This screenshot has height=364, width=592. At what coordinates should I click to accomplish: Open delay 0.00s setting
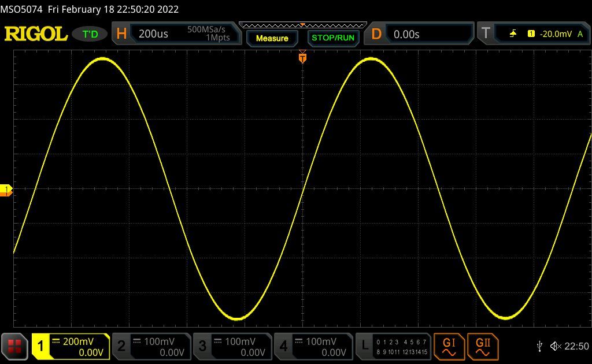406,34
